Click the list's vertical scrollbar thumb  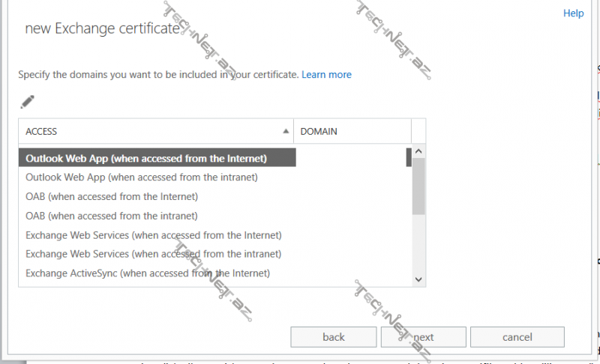(419, 185)
